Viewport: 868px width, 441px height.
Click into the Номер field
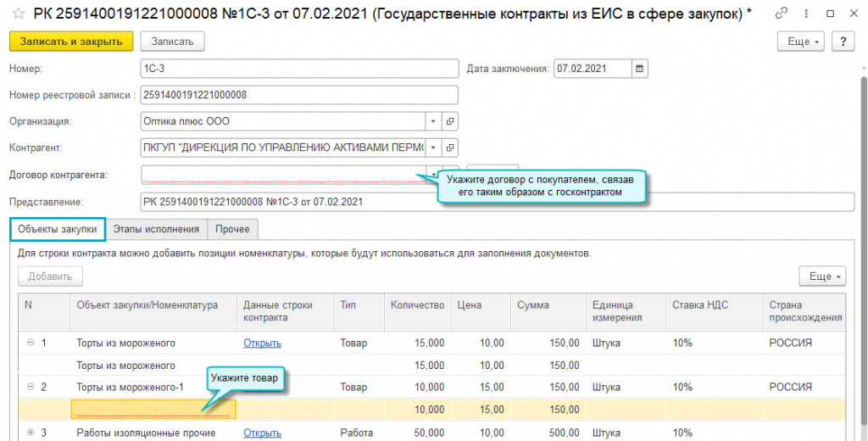pyautogui.click(x=299, y=69)
